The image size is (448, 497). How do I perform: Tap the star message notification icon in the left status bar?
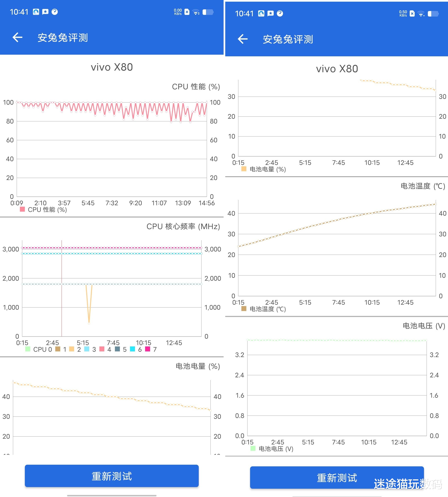[45, 12]
